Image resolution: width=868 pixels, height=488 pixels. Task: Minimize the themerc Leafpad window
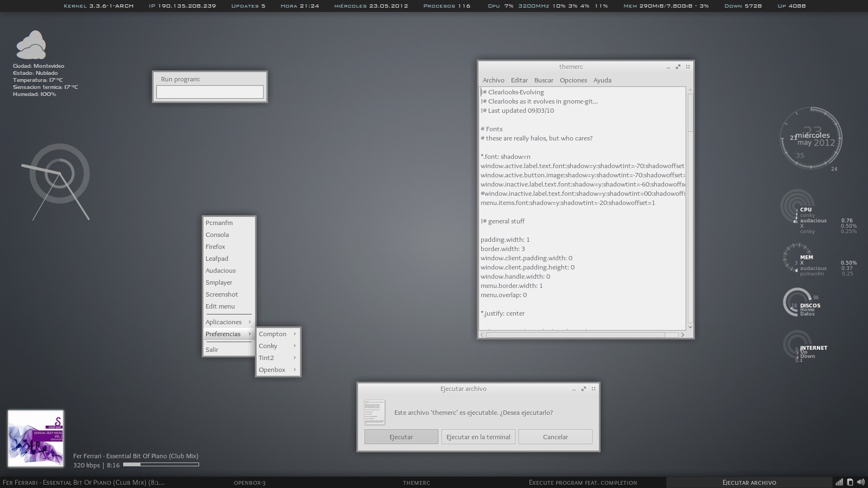pos(668,67)
